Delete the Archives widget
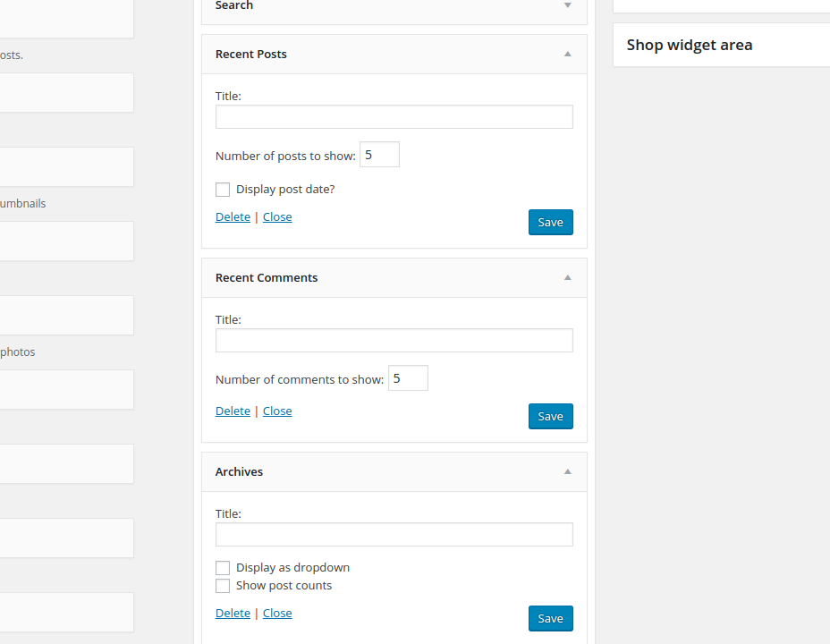830x644 pixels. click(233, 614)
